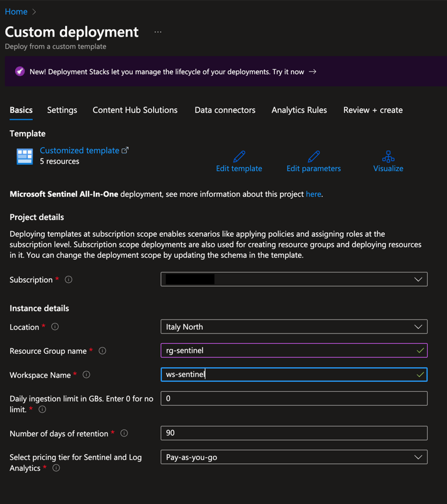The height and width of the screenshot is (504, 447).
Task: Show info tooltip for pricing tier
Action: click(56, 468)
